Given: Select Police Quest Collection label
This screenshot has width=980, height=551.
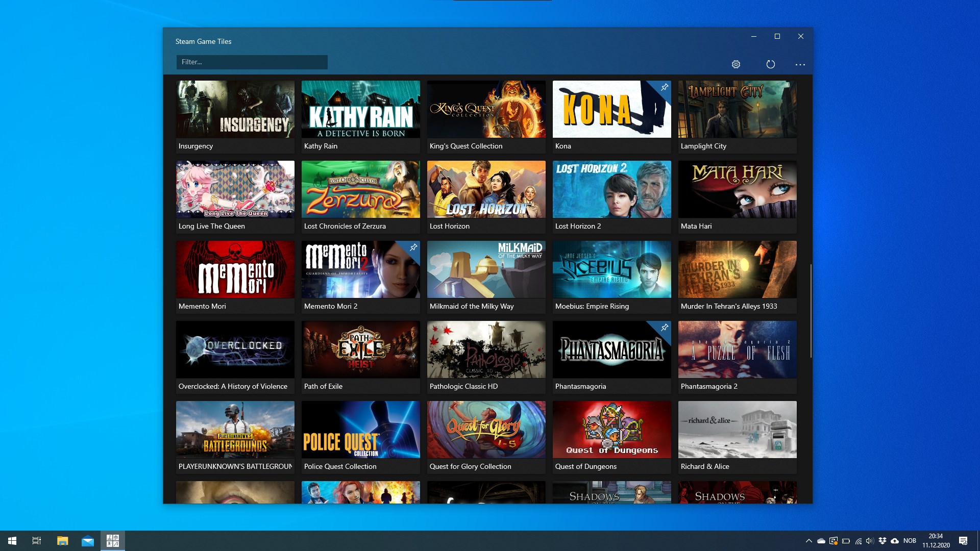Looking at the screenshot, I should 340,466.
